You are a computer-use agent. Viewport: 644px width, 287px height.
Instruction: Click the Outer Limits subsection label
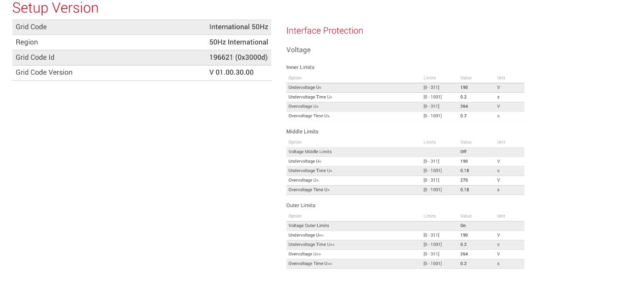click(x=300, y=205)
